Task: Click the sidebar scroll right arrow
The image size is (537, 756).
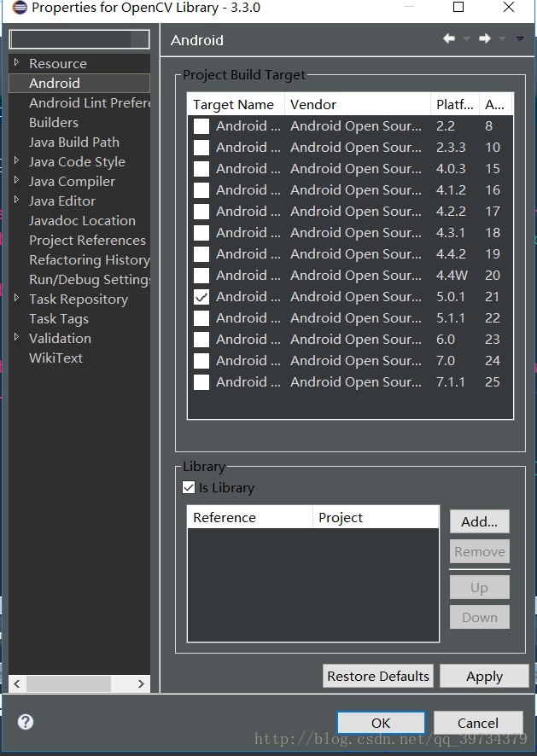Action: click(141, 683)
